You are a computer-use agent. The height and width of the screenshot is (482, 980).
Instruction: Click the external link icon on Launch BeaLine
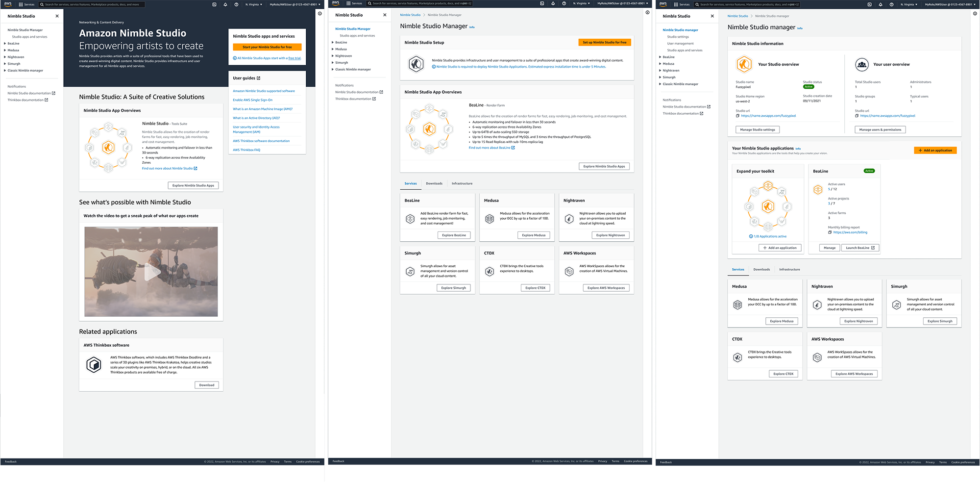point(873,248)
